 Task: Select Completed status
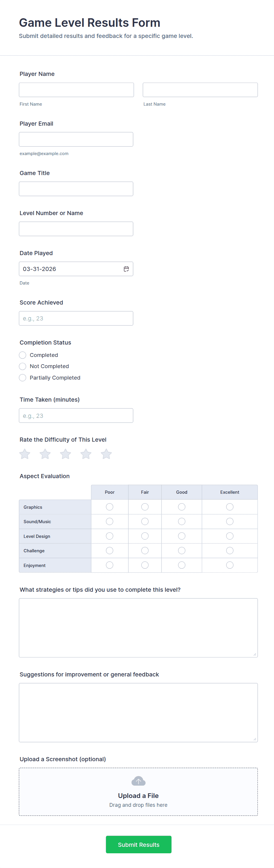[x=23, y=355]
